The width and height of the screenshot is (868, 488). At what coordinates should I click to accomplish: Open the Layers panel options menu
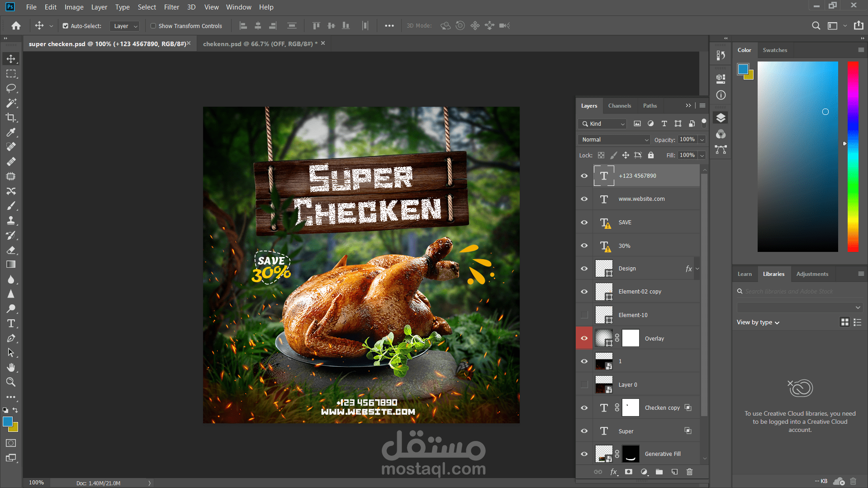point(702,106)
